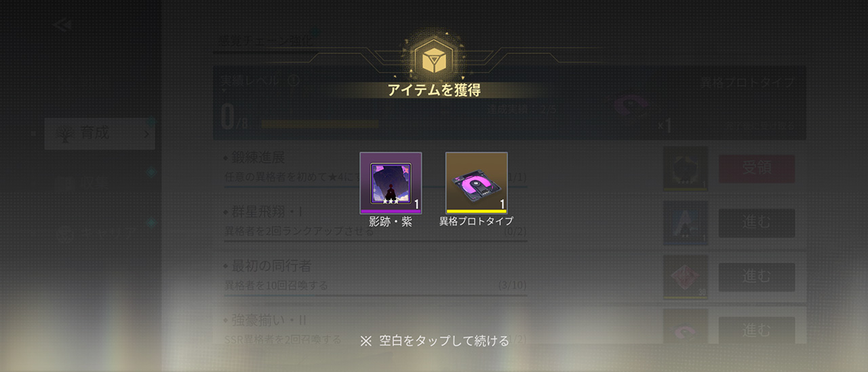Click the pink prototype icon in the level reward banner
Viewport: 868px width, 372px height.
(x=631, y=107)
